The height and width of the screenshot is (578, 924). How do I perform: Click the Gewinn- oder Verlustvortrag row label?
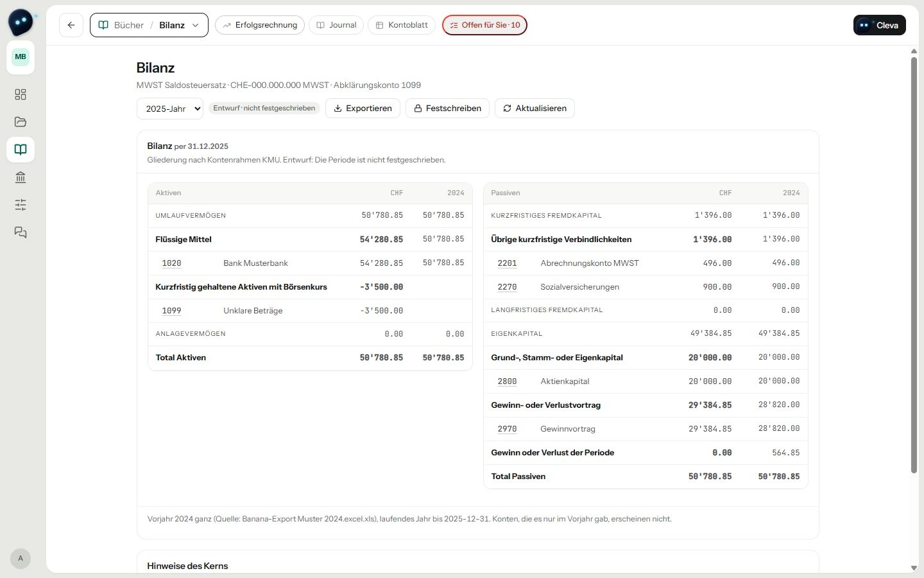pyautogui.click(x=546, y=405)
